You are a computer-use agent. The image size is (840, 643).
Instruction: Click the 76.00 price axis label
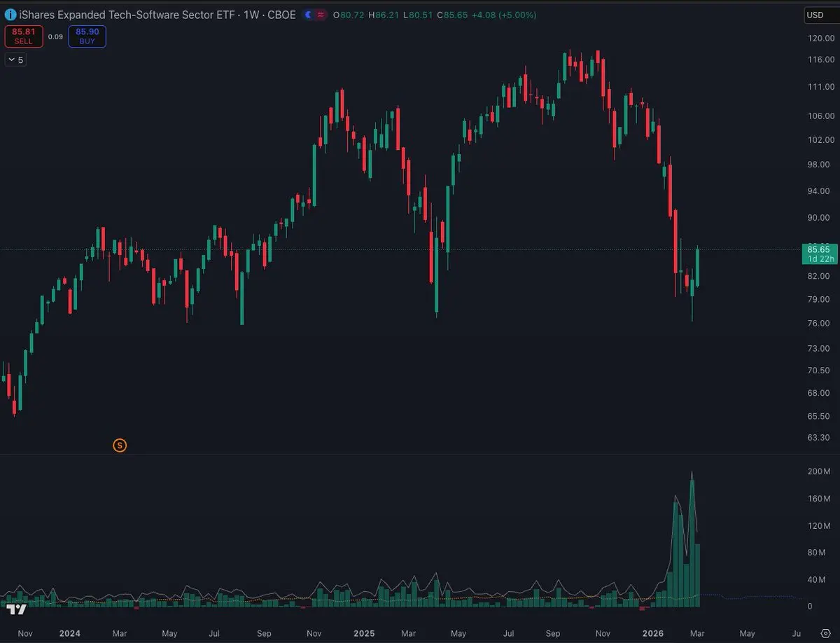point(820,323)
